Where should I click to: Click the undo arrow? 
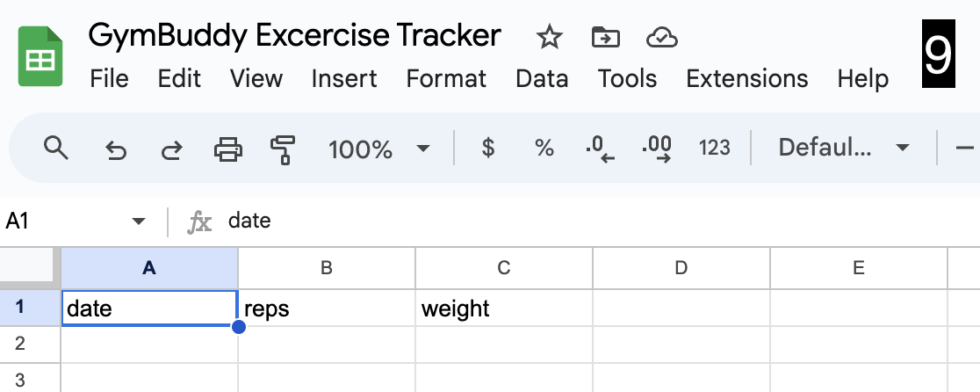116,149
